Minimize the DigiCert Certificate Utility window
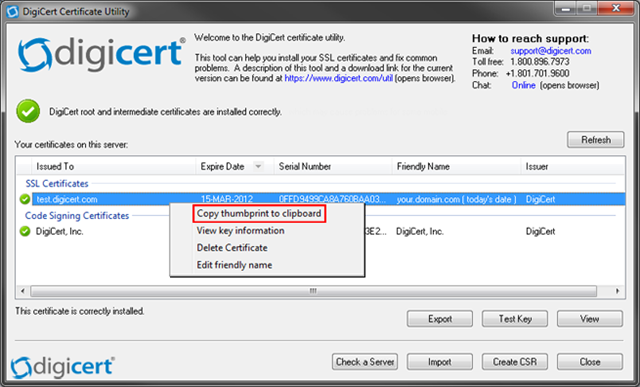The height and width of the screenshot is (387, 640). coord(566,8)
